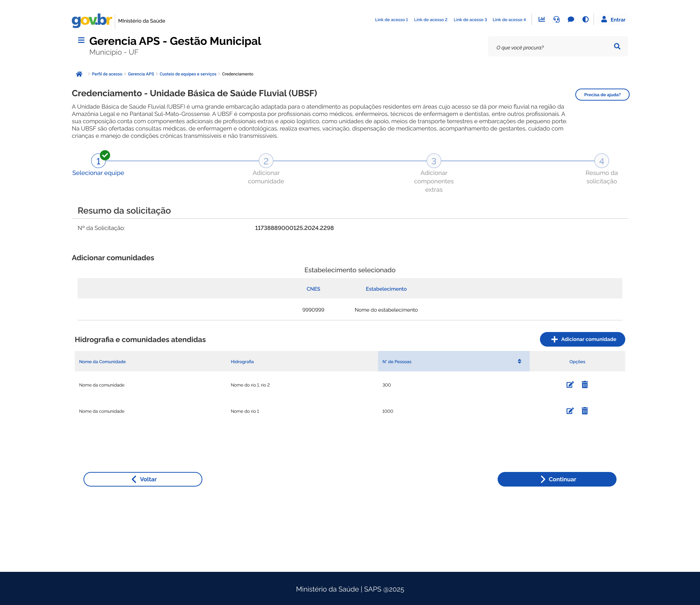Viewport: 700px width, 605px height.
Task: Select step 2 Adicionar comunidade circle
Action: tap(266, 161)
